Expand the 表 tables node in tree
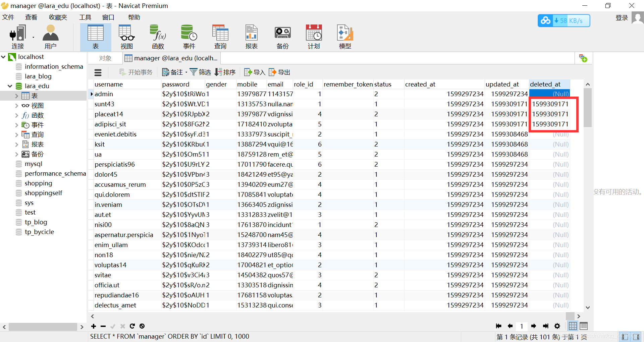Viewport: 644px width, 342px height. tap(16, 96)
